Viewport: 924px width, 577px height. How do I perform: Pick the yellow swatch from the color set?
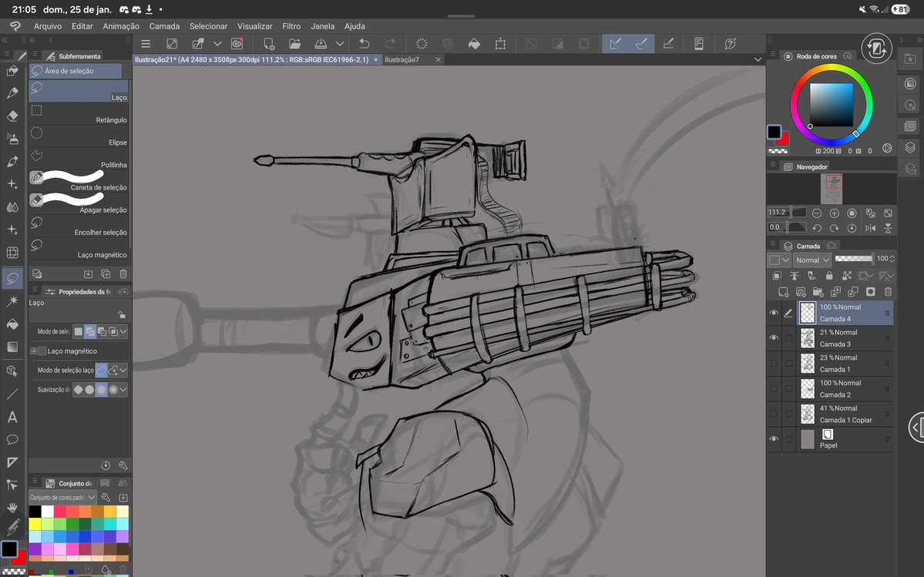tap(35, 524)
